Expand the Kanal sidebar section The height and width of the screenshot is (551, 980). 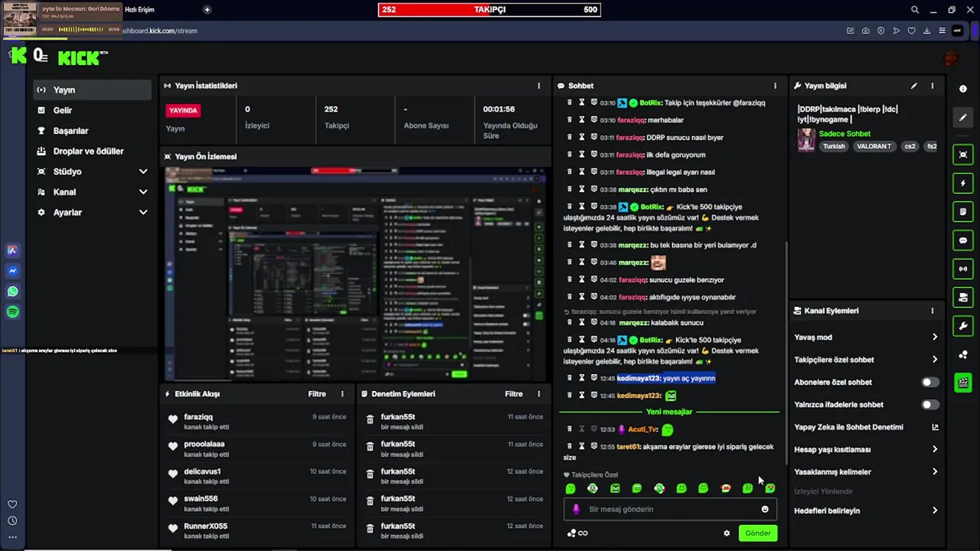92,192
